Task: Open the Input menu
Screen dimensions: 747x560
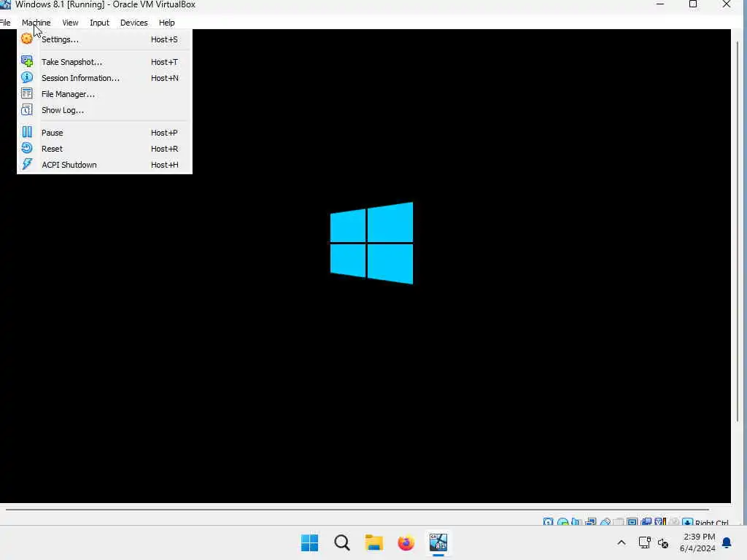Action: tap(99, 23)
